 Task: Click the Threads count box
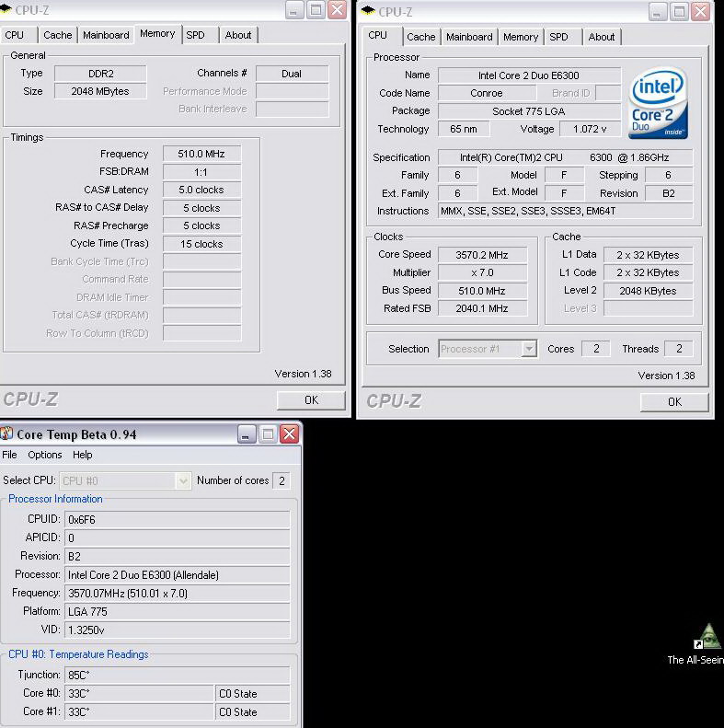[x=679, y=349]
